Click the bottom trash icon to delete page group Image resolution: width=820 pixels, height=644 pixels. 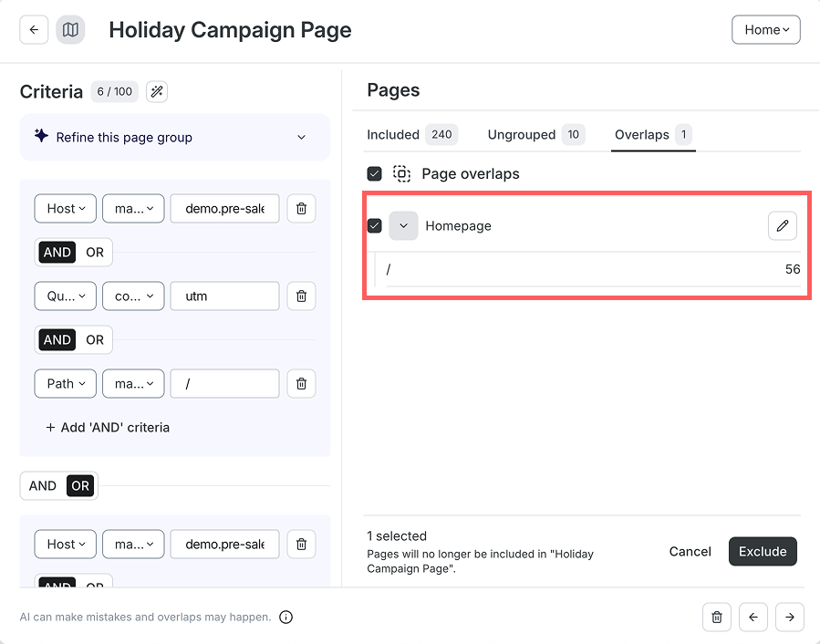tap(717, 618)
